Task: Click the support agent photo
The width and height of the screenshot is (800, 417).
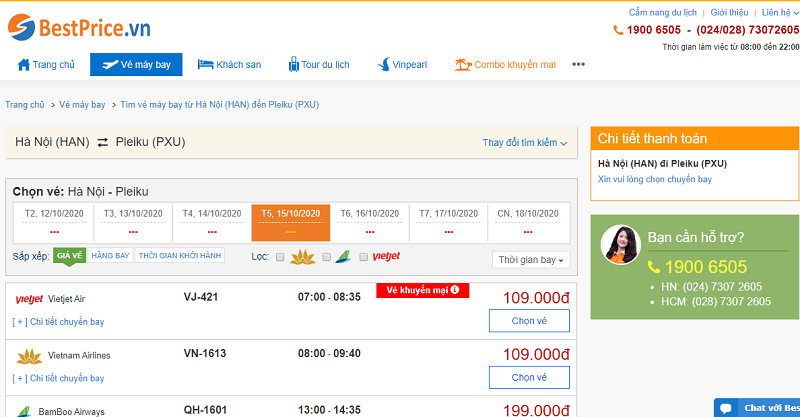Action: pyautogui.click(x=620, y=244)
